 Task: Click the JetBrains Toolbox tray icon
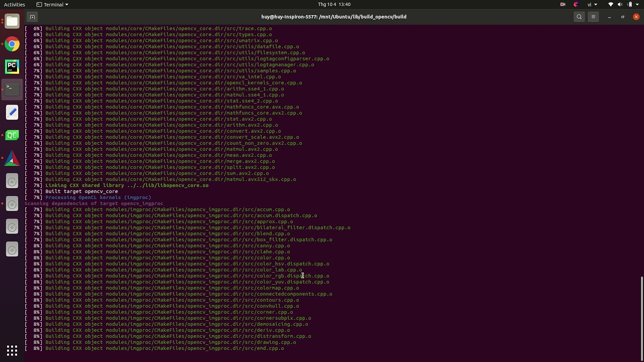click(576, 5)
